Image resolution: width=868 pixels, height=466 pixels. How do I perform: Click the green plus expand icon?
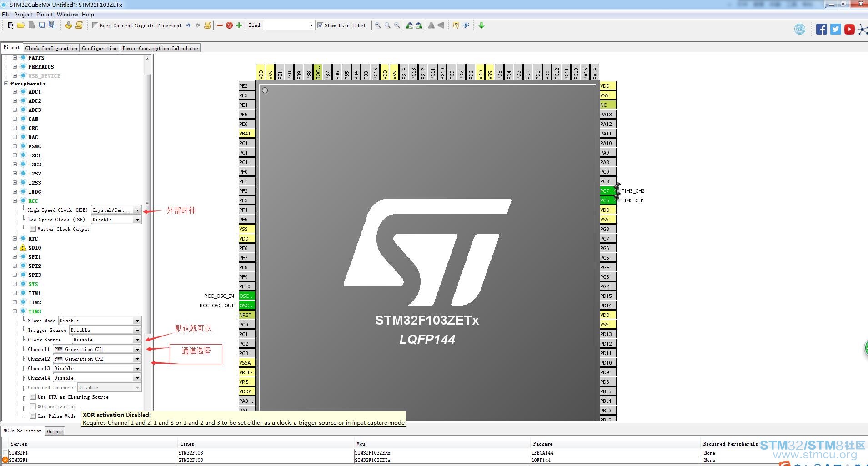[x=239, y=25]
